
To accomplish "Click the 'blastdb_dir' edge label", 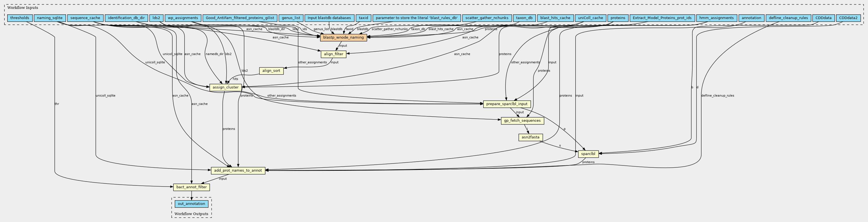I will pyautogui.click(x=276, y=29).
